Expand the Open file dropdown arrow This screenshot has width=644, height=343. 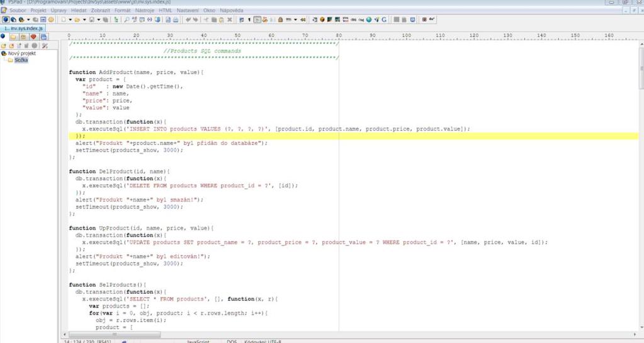coord(84,20)
